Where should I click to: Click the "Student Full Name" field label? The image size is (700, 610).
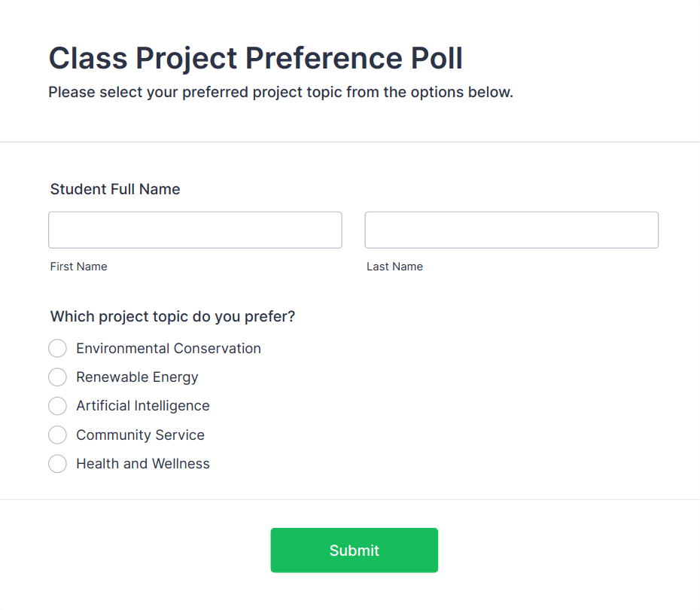[115, 189]
